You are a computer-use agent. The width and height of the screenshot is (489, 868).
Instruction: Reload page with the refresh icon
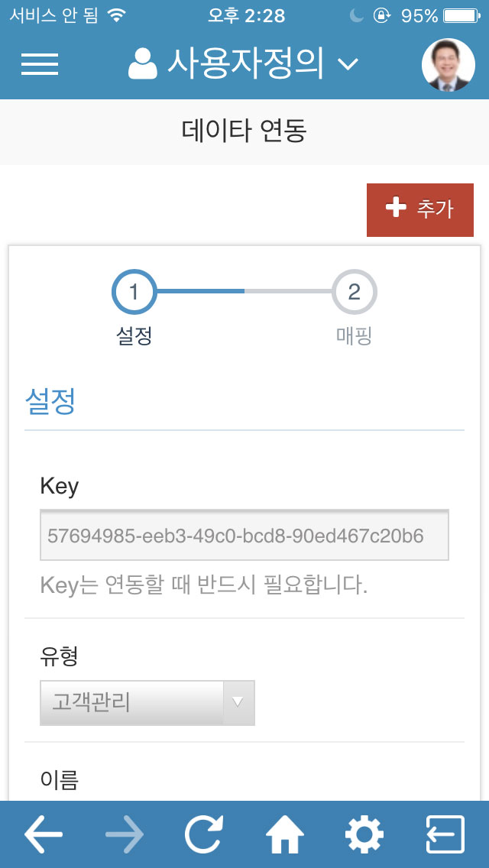tap(204, 834)
